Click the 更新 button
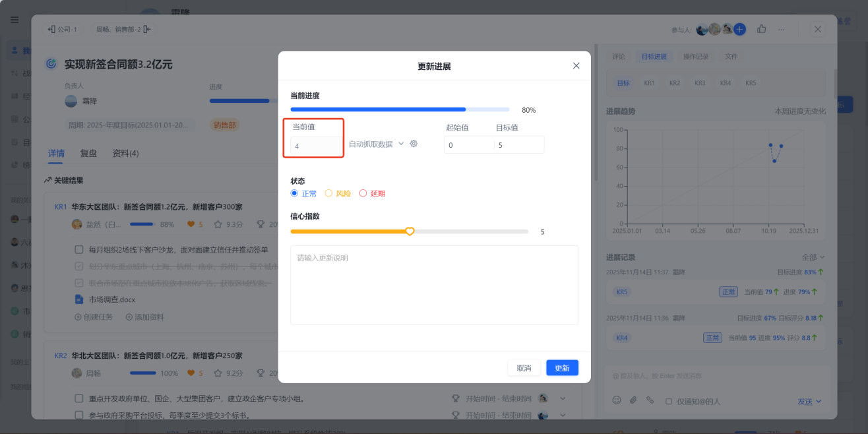 (x=562, y=368)
